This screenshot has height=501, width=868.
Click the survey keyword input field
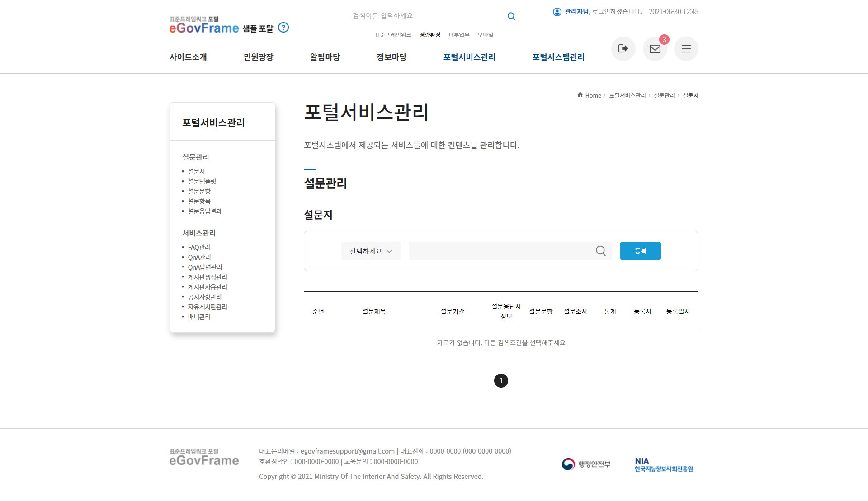[501, 251]
